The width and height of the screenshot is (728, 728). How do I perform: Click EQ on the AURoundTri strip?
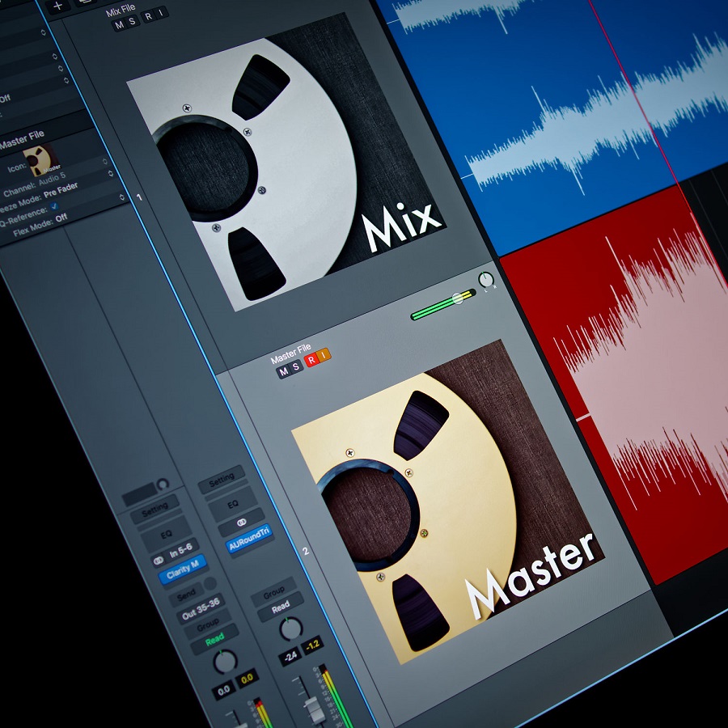pyautogui.click(x=232, y=505)
